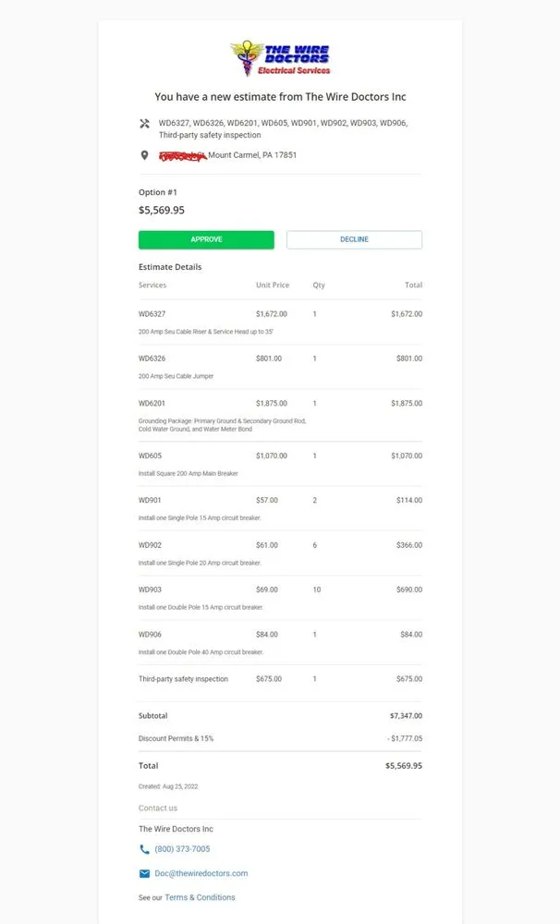The width and height of the screenshot is (560, 924).
Task: Click the Discount Permits & 15% line
Action: tap(176, 738)
